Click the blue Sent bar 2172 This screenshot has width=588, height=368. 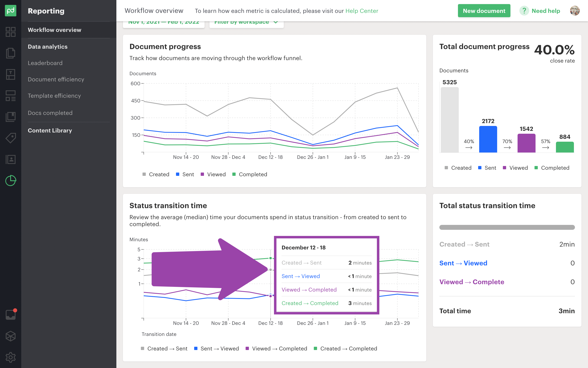(488, 139)
